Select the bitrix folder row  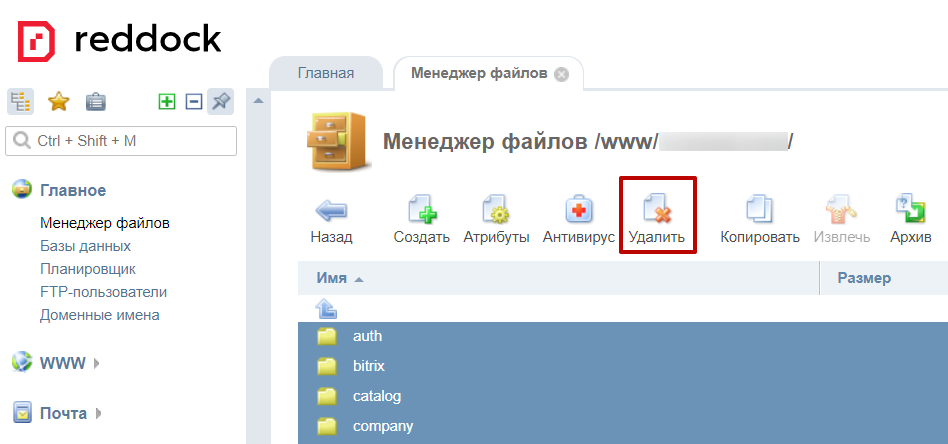pos(368,366)
